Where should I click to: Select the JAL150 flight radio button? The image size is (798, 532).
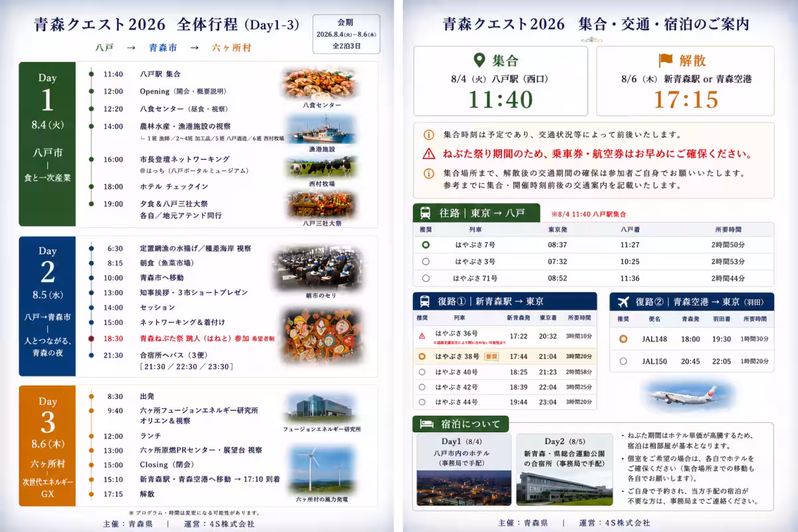pos(623,361)
